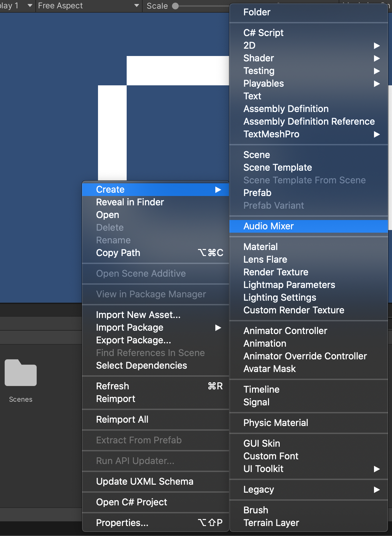392x536 pixels.
Task: Expand the Shader submenu
Action: (x=309, y=58)
